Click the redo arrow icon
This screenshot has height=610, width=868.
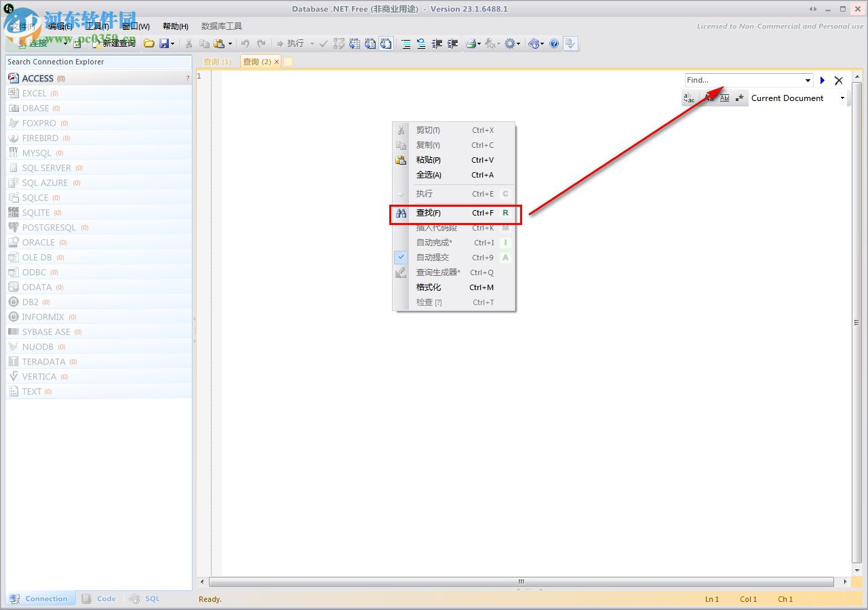coord(261,43)
